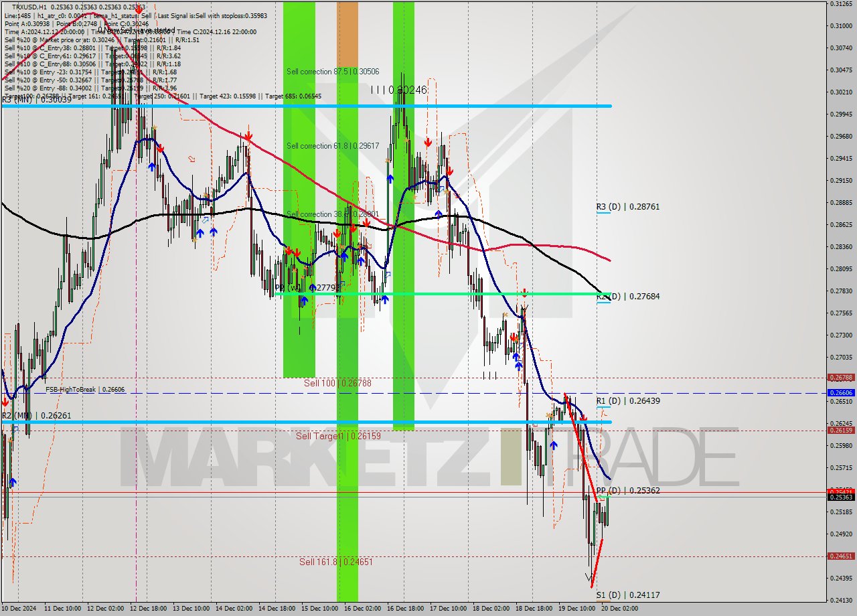The image size is (857, 616).
Task: Click Sell correction 61.8 | 0.29617 text
Action: (333, 146)
